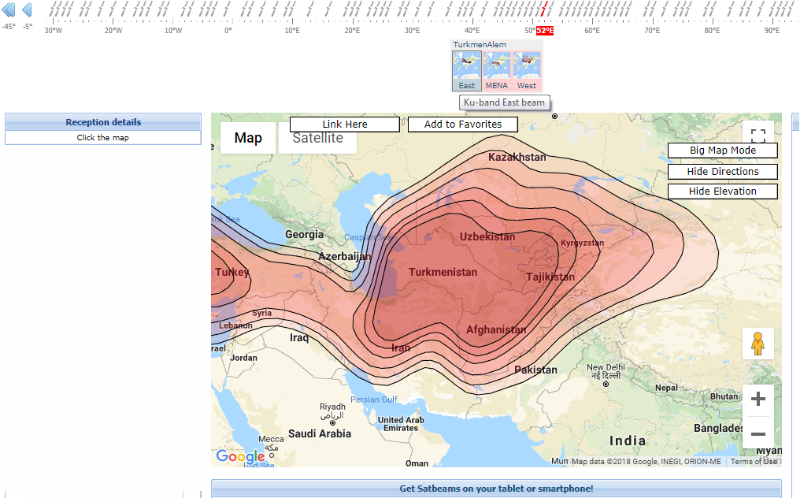Click the small left arrow near -5°
This screenshot has height=498, width=800.
click(x=27, y=10)
